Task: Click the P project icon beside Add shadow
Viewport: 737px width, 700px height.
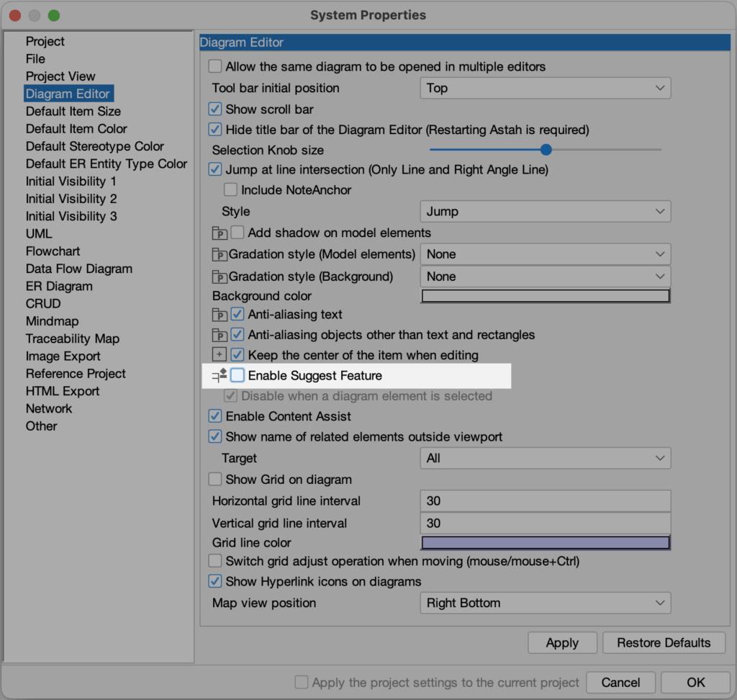Action: click(220, 233)
